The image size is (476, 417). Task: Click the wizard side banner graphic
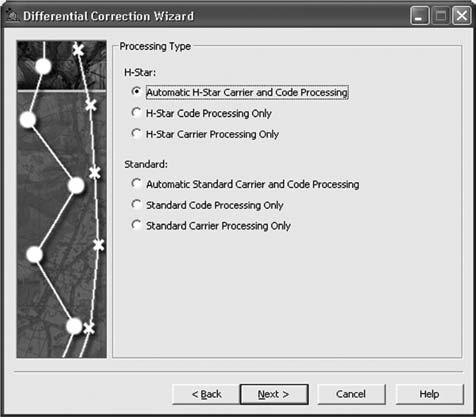coord(62,199)
